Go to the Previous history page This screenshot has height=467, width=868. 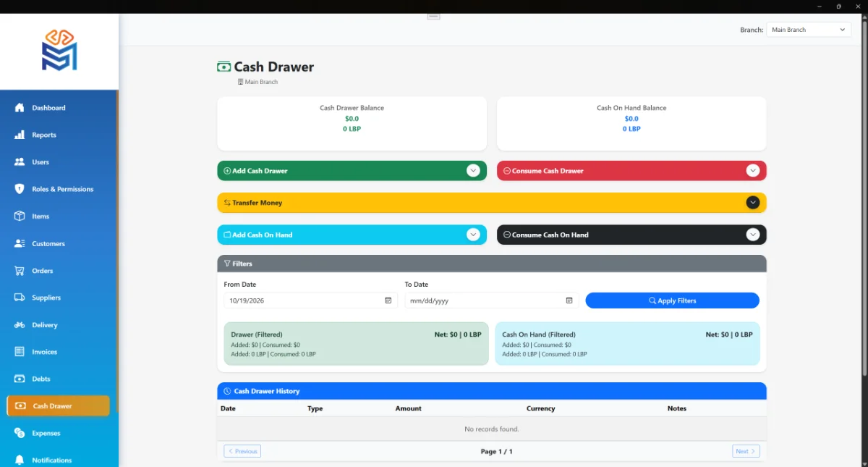242,451
